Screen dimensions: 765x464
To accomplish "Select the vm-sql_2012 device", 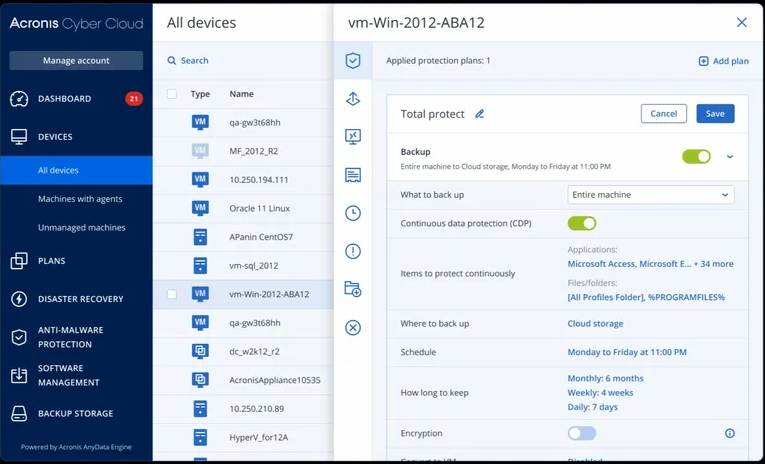I will click(x=254, y=266).
